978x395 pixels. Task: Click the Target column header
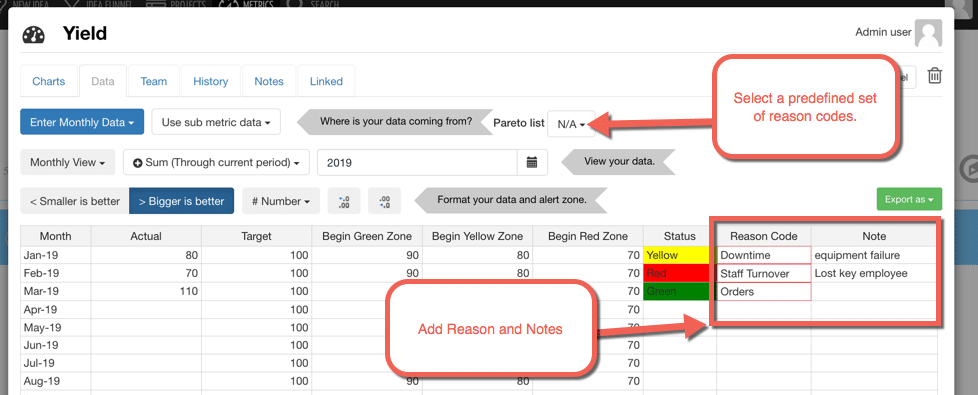click(x=256, y=237)
